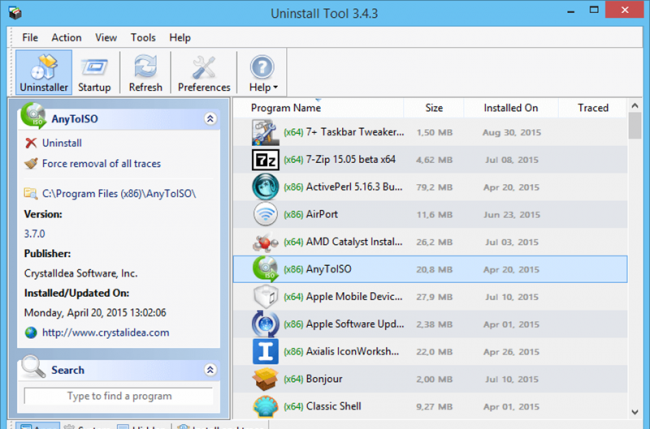This screenshot has width=650, height=429.
Task: Open the C:\Program Files (x86)\AnyToISO\ folder link
Action: tap(119, 194)
